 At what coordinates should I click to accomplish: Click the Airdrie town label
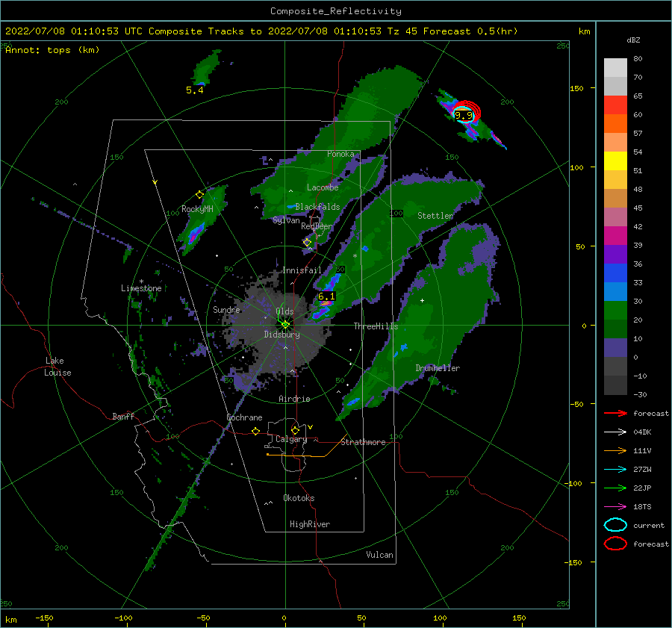tap(294, 399)
